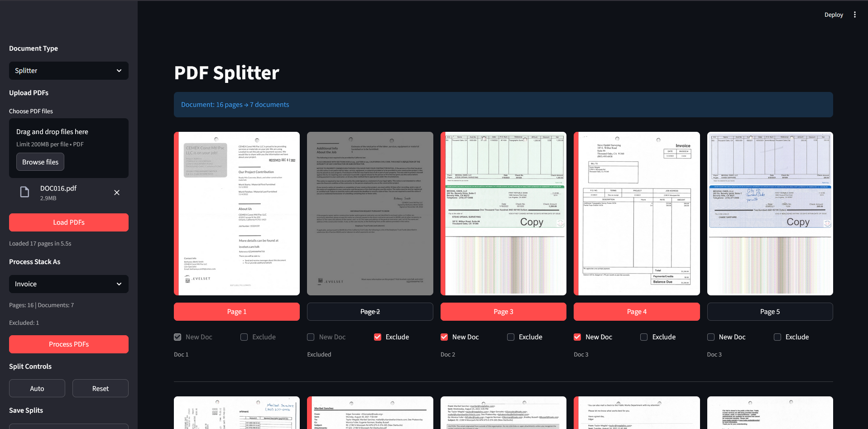Enable New Doc for Page 5

coord(710,337)
